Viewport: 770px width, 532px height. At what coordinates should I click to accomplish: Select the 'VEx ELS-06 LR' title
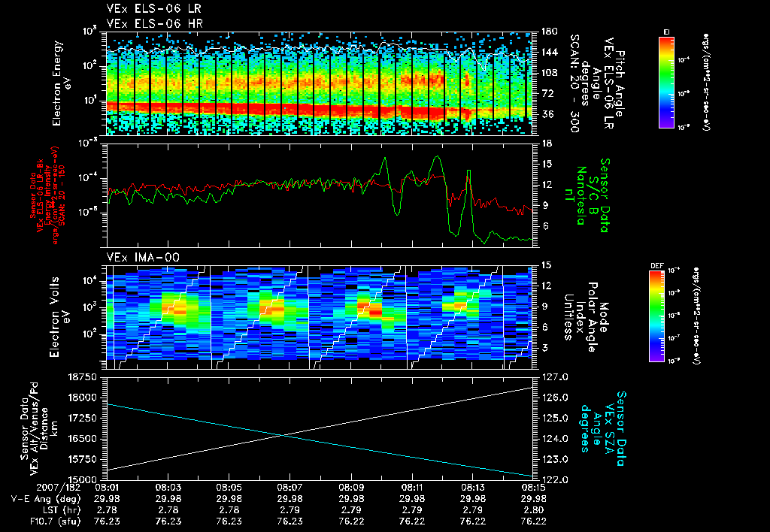click(153, 9)
